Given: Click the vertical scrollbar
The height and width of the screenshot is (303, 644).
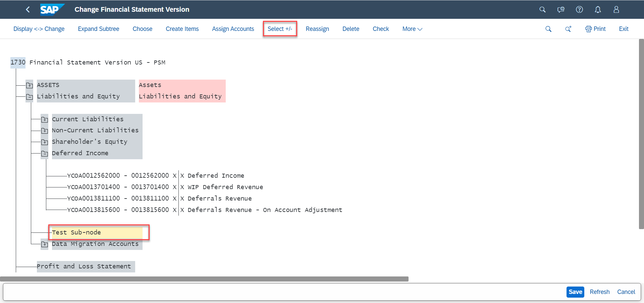Looking at the screenshot, I should coord(641,134).
